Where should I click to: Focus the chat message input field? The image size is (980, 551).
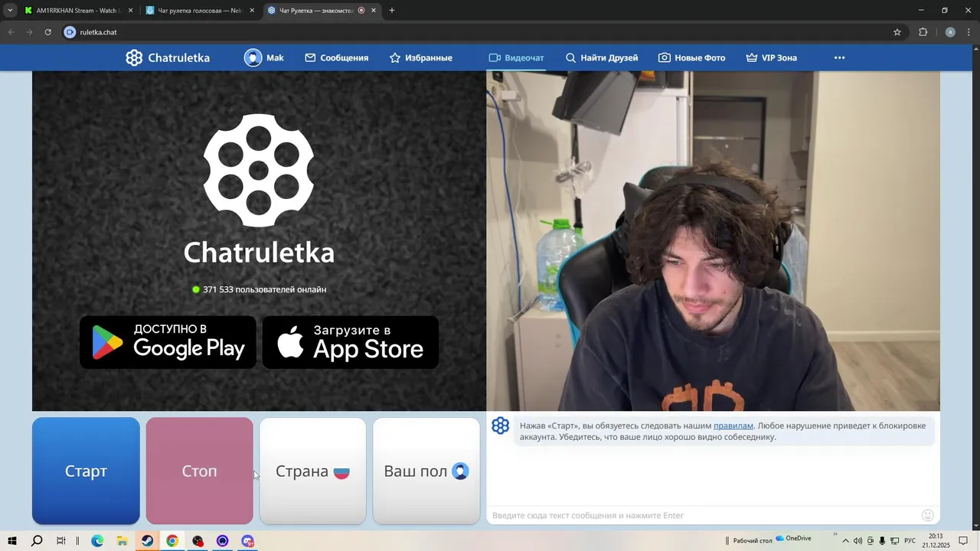point(703,515)
